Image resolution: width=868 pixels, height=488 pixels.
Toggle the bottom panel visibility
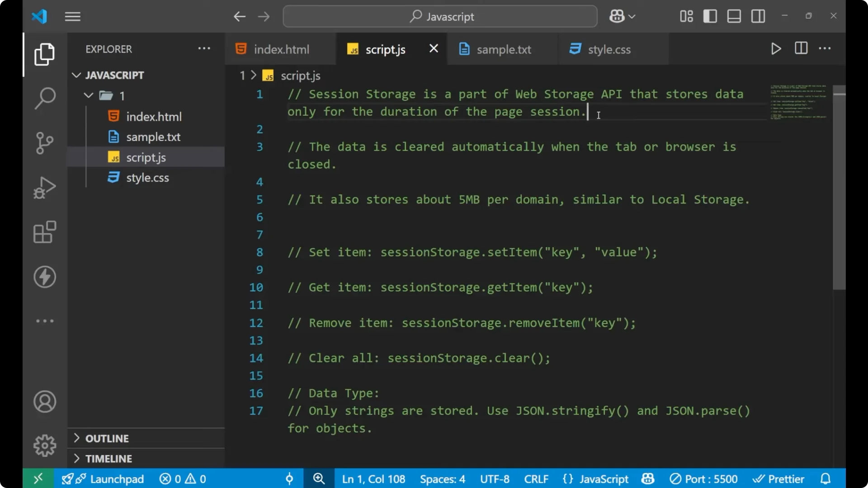[x=734, y=16]
